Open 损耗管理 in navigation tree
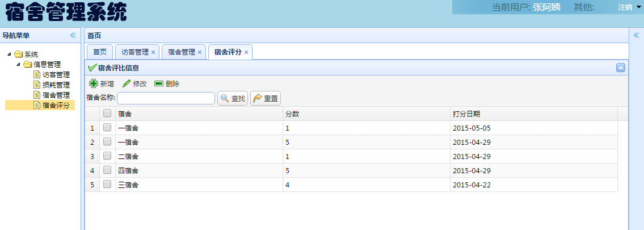Viewport: 644px width, 230px height. coord(56,85)
